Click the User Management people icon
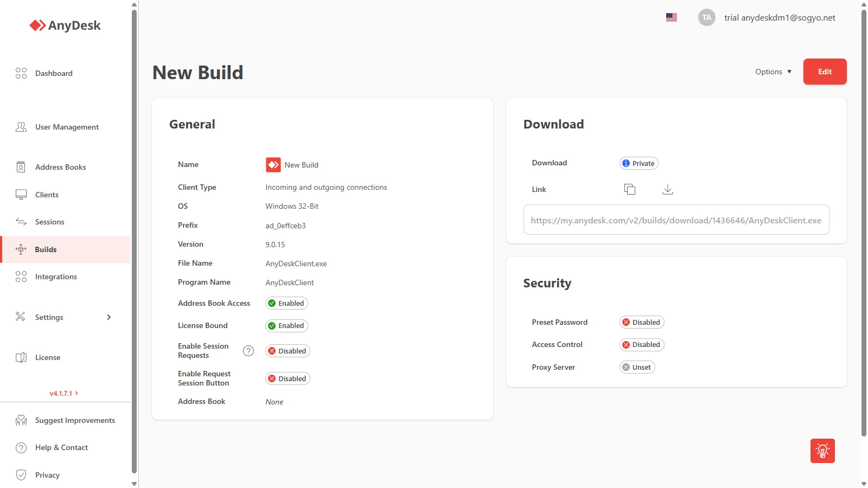The width and height of the screenshot is (868, 488). click(x=21, y=127)
